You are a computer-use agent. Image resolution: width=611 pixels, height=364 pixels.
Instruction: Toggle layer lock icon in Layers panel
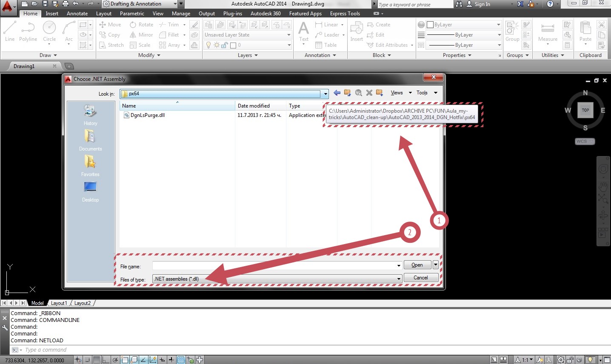click(225, 45)
